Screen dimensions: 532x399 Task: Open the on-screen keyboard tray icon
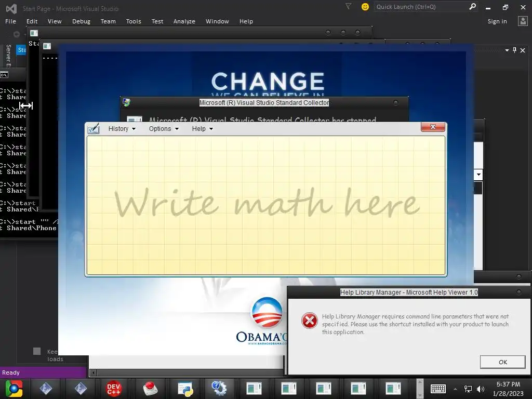coord(438,389)
